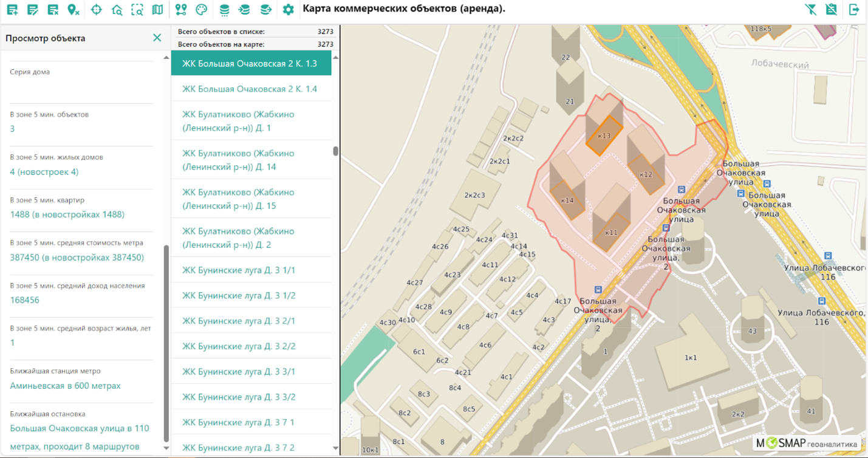The width and height of the screenshot is (868, 458).
Task: Click the crosshair center-on-object icon
Action: click(97, 10)
